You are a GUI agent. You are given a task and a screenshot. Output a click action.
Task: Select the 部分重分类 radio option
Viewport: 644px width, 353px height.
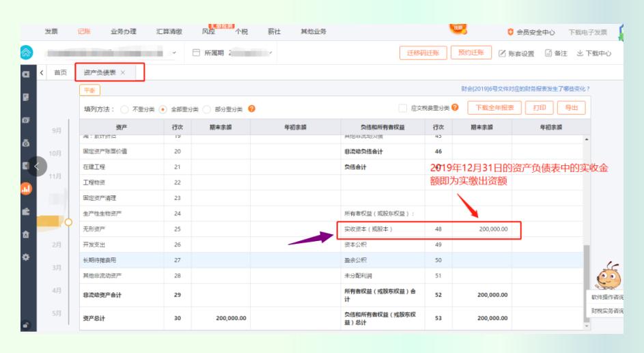[207, 109]
